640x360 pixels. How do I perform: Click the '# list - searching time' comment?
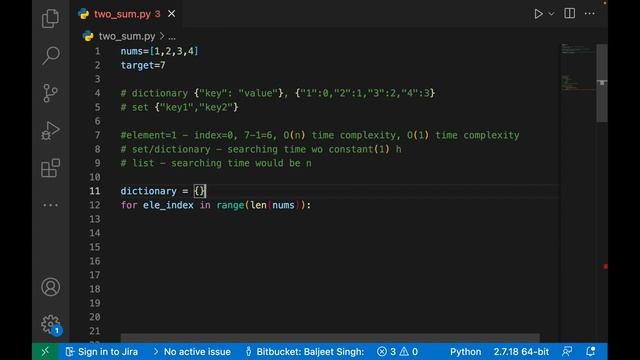pos(216,163)
